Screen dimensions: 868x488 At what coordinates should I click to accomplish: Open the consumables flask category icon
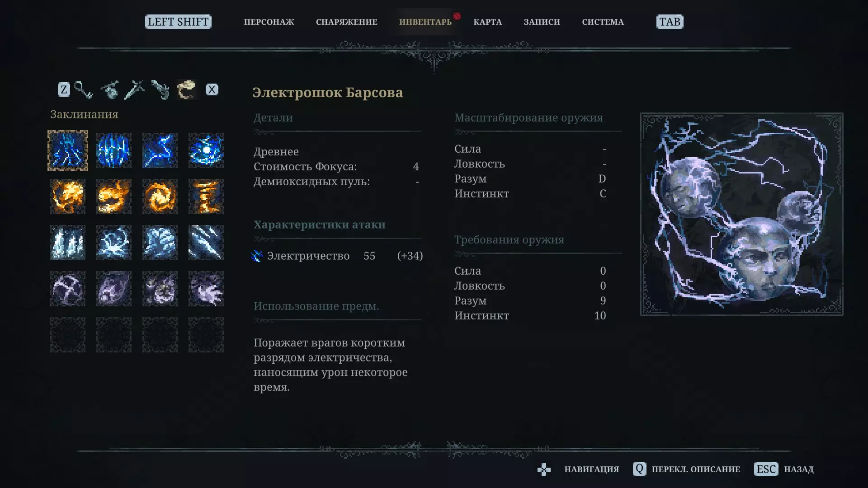109,89
